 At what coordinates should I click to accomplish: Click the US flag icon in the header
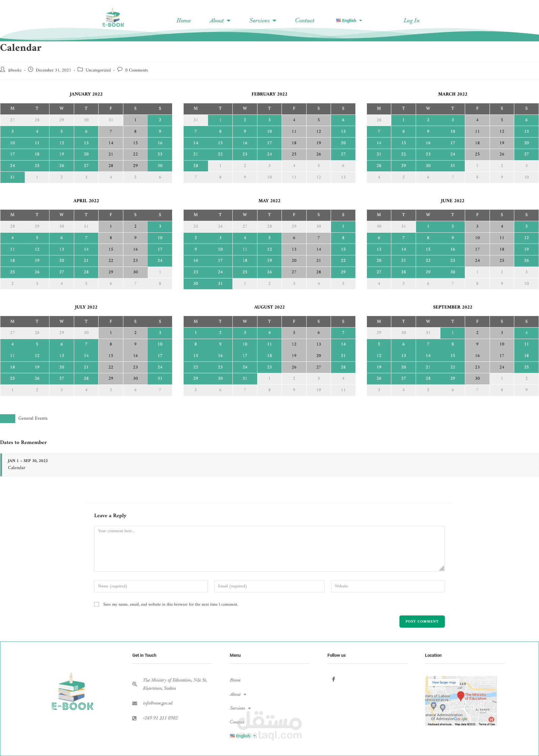click(338, 20)
